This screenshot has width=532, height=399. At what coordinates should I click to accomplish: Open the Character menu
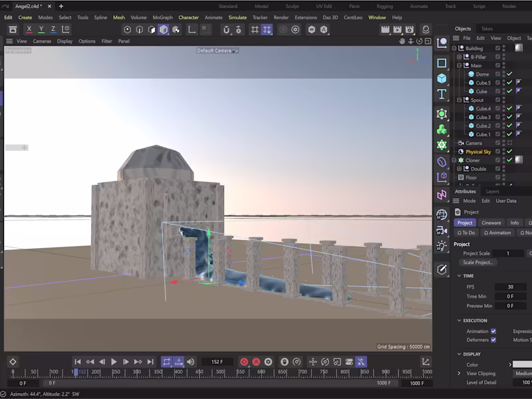point(189,17)
